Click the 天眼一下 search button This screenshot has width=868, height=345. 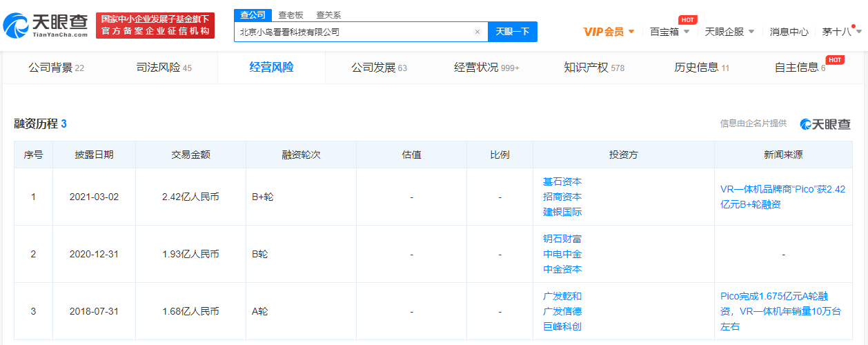[512, 32]
